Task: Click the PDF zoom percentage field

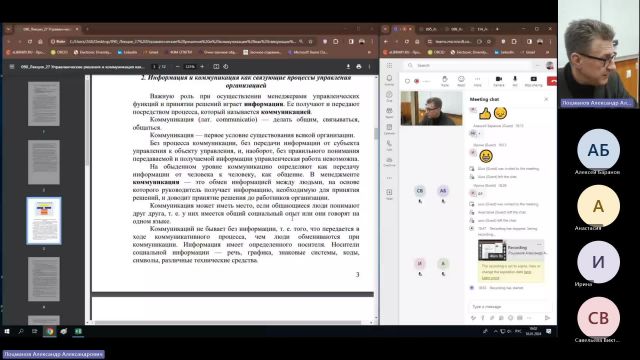Action: (190, 67)
